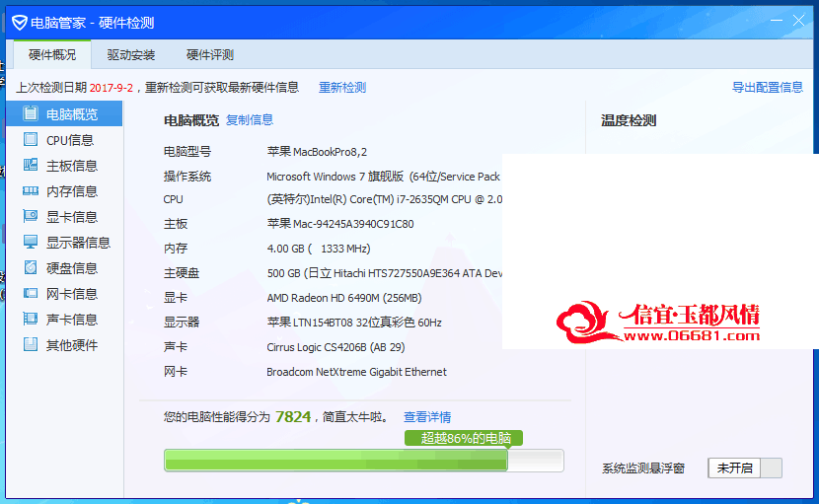Open the 声卡信息 section

click(x=64, y=320)
